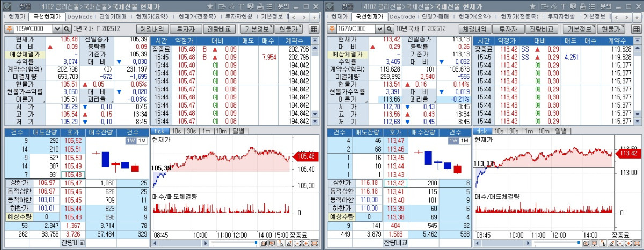Click the orange 주 icon beside 167WC000
The height and width of the screenshot is (250, 644).
click(x=332, y=29)
